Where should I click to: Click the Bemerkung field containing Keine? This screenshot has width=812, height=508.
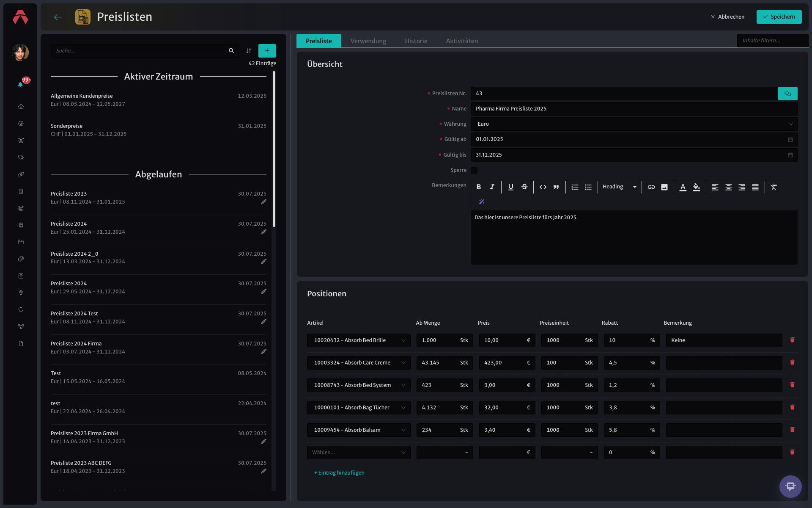724,340
